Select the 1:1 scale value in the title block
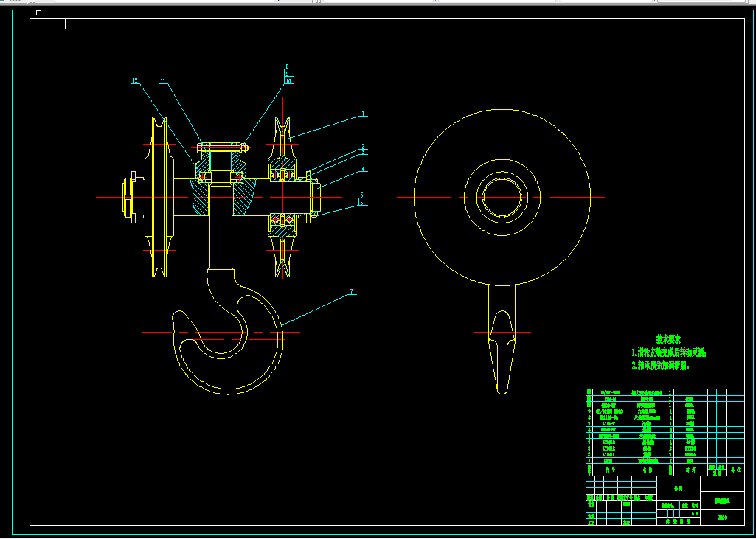756x539 pixels. (x=695, y=514)
